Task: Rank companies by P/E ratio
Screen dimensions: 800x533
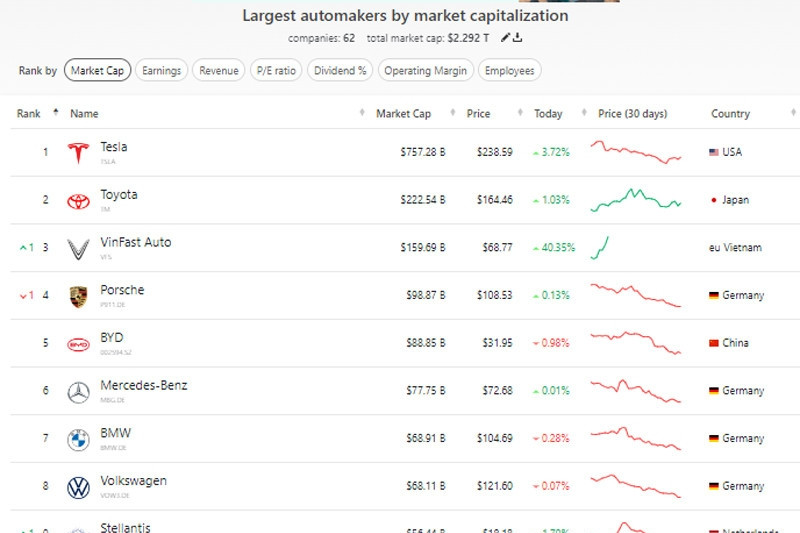Action: point(277,70)
